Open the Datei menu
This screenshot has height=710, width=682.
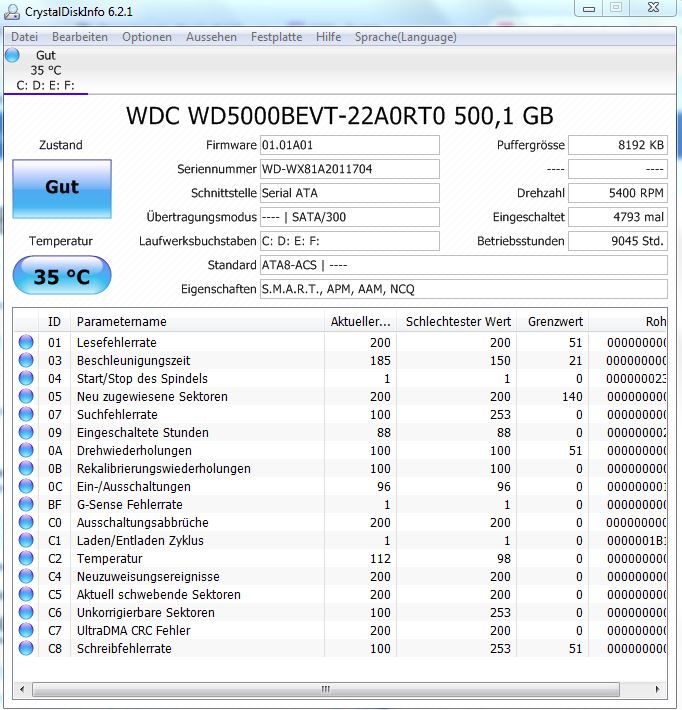coord(24,37)
